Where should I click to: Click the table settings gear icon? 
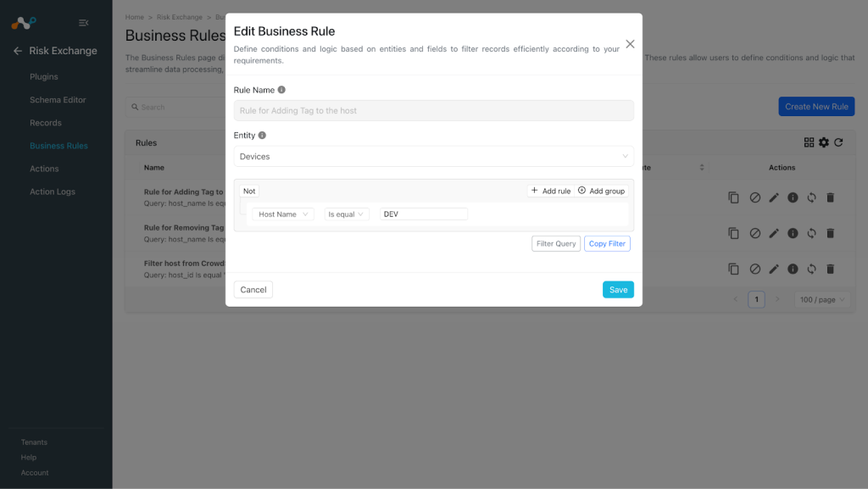[x=824, y=142]
